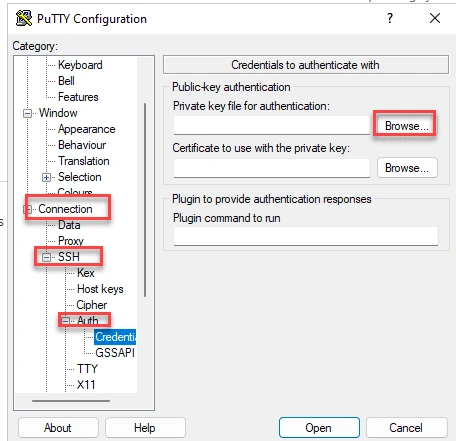Open the Appearance settings

[x=86, y=129]
